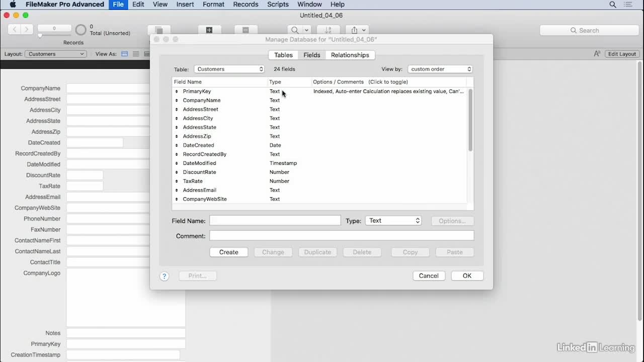Viewport: 644px width, 362px height.
Task: Click reorder handle for TaxRate field
Action: click(x=177, y=181)
